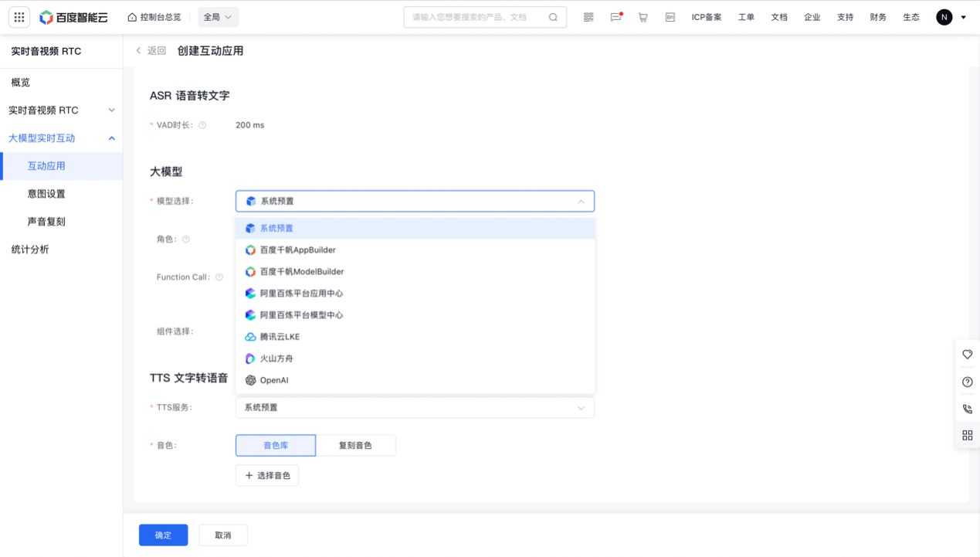Screen dimensions: 980x557
Task: Click the 返回 back link
Action: [x=157, y=51]
